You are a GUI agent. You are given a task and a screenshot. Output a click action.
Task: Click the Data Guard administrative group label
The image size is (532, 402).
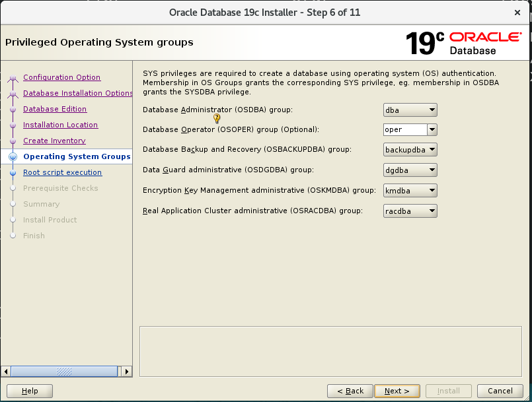(x=228, y=170)
